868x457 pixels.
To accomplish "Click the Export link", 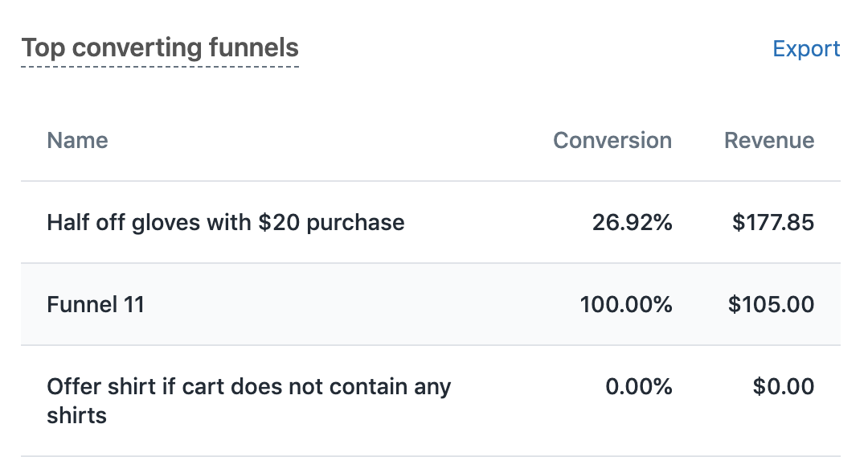I will click(x=806, y=49).
